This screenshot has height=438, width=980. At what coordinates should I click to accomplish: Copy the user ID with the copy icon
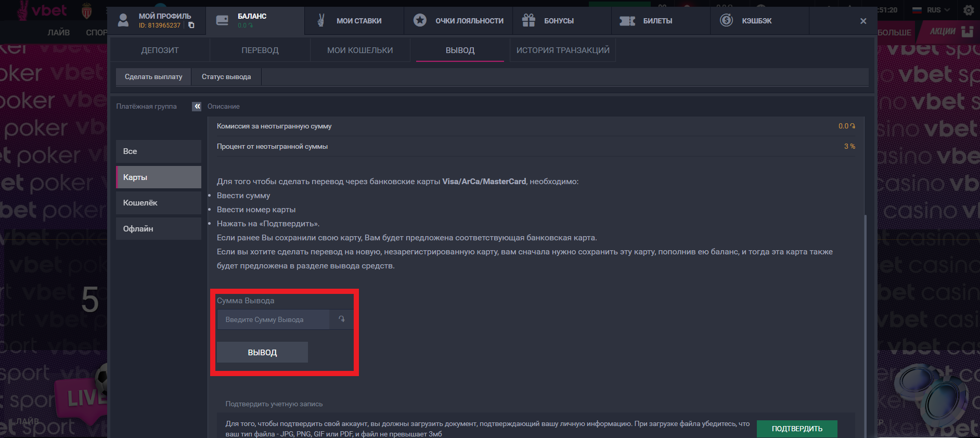pos(191,25)
